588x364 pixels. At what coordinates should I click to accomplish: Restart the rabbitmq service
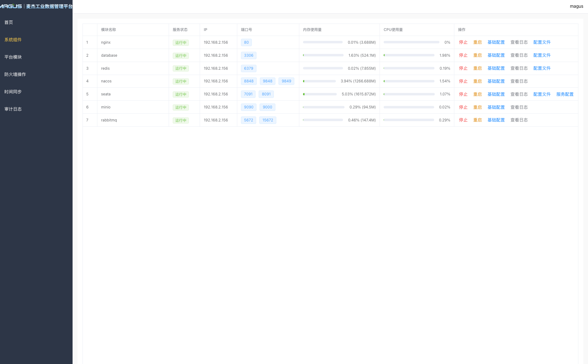[x=477, y=120]
